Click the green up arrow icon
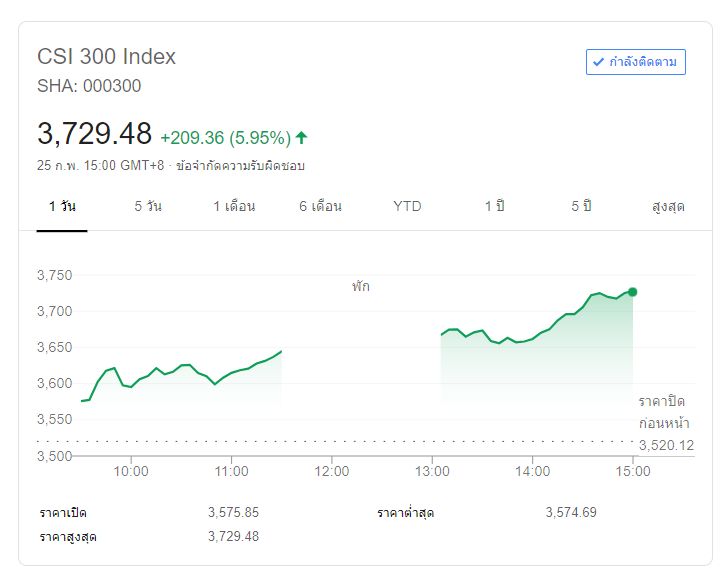 coord(301,137)
